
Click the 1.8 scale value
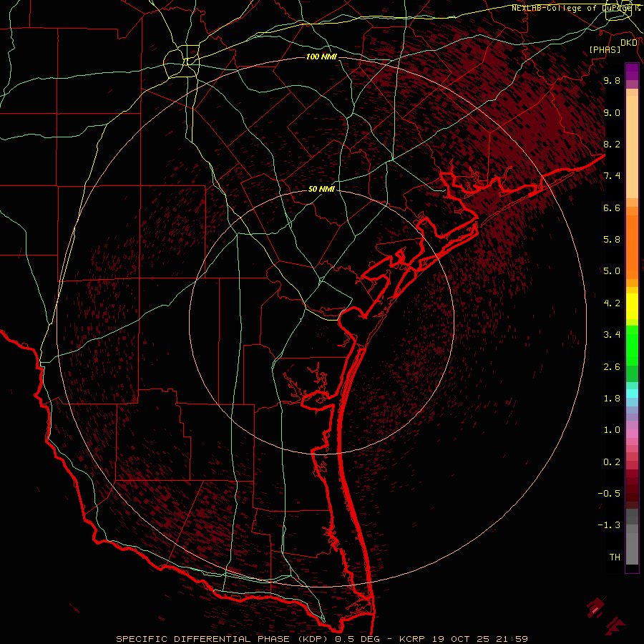point(612,399)
